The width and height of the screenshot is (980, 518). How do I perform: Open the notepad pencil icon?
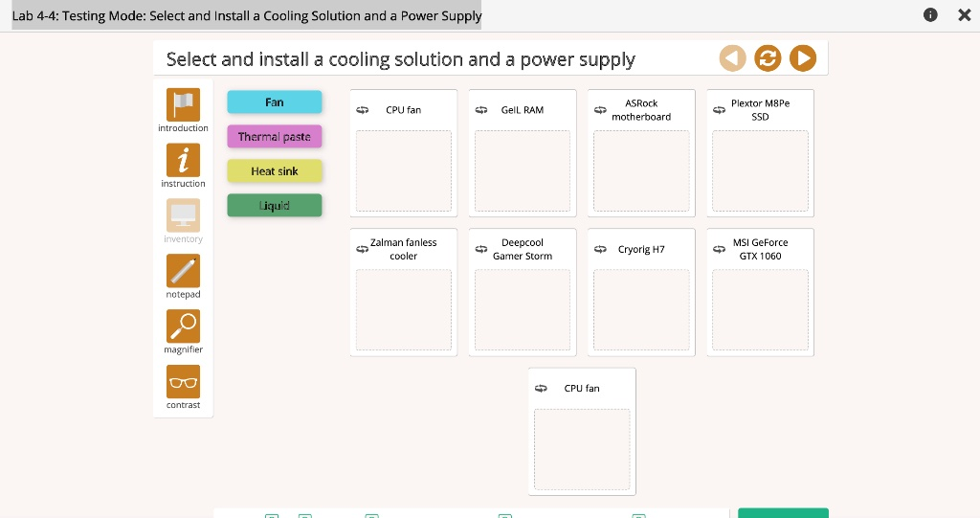coord(183,271)
